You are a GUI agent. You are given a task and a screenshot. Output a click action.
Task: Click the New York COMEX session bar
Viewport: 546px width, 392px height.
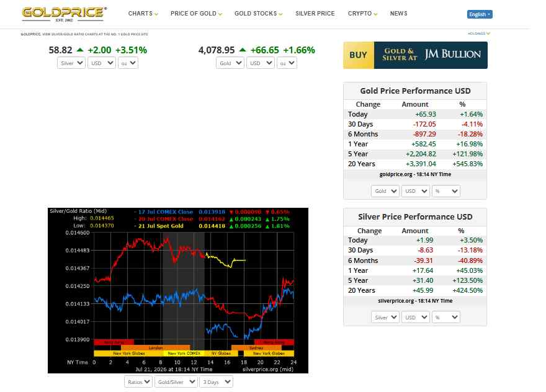tap(184, 354)
